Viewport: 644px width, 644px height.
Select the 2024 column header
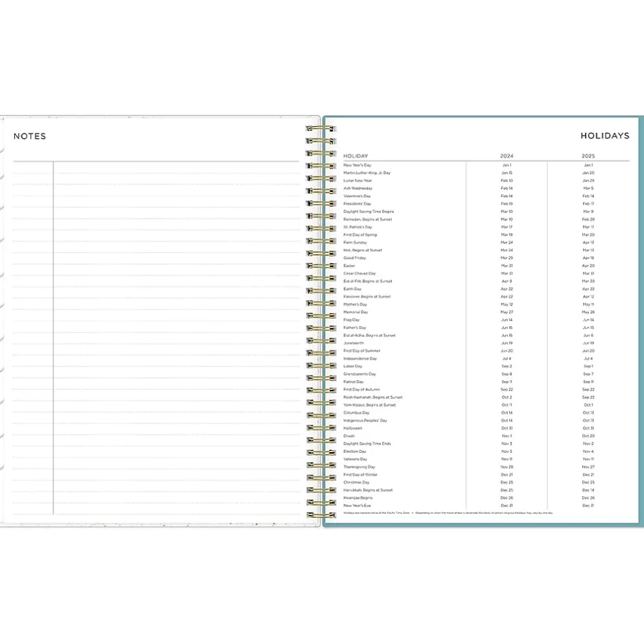[506, 156]
